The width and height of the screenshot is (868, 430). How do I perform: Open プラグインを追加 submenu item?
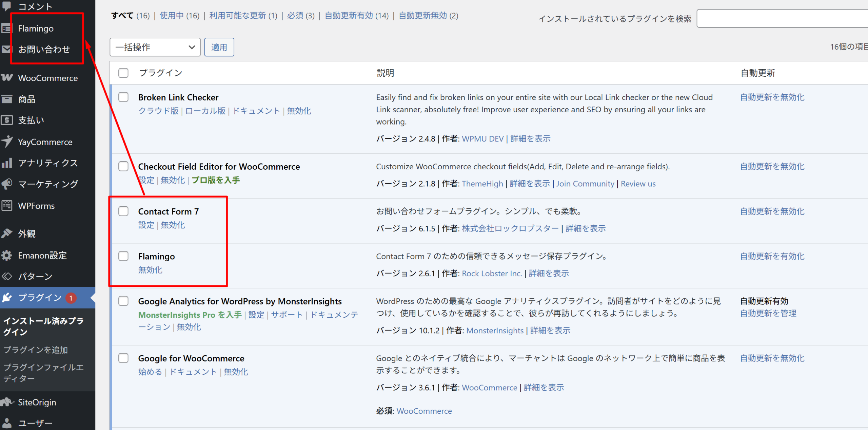tap(36, 350)
